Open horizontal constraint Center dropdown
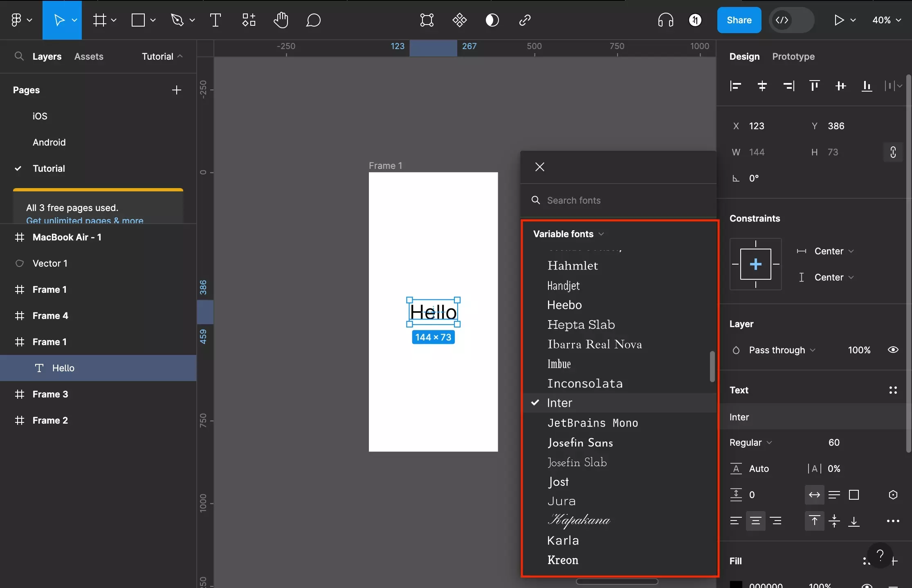Viewport: 912px width, 588px height. click(833, 251)
